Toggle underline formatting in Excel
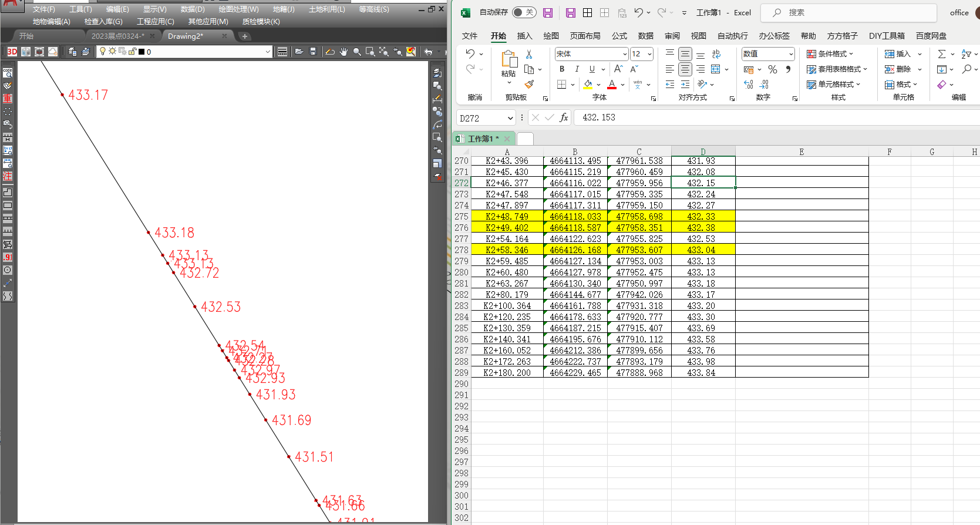 592,69
